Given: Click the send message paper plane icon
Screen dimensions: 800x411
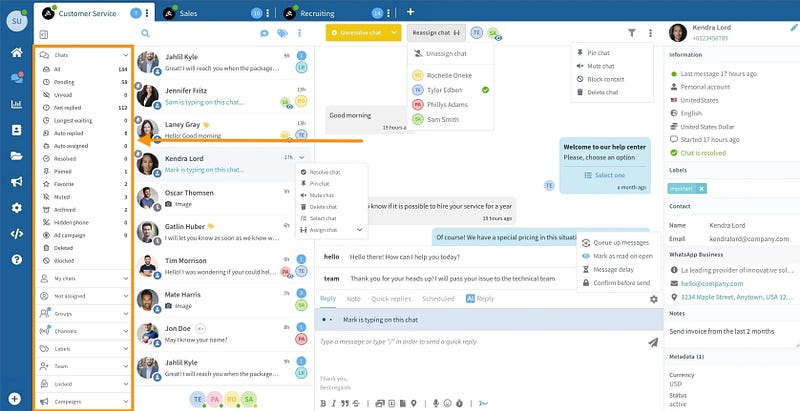Looking at the screenshot, I should pyautogui.click(x=652, y=342).
